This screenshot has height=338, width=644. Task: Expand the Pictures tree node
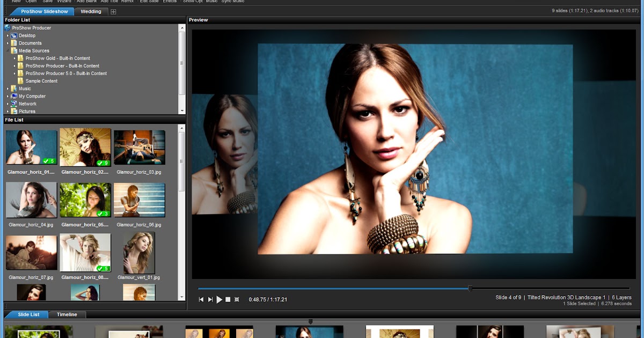[8, 111]
